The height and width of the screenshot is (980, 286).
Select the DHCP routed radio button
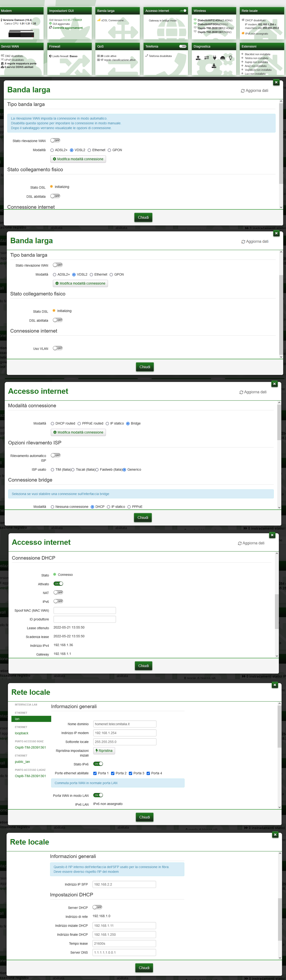[x=52, y=423]
